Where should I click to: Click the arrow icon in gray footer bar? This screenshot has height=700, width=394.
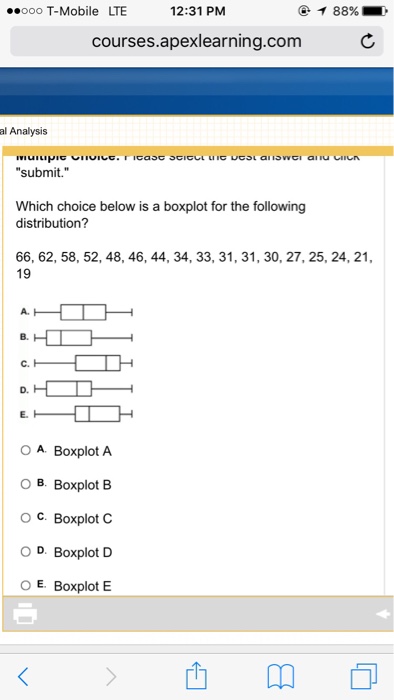click(x=383, y=614)
